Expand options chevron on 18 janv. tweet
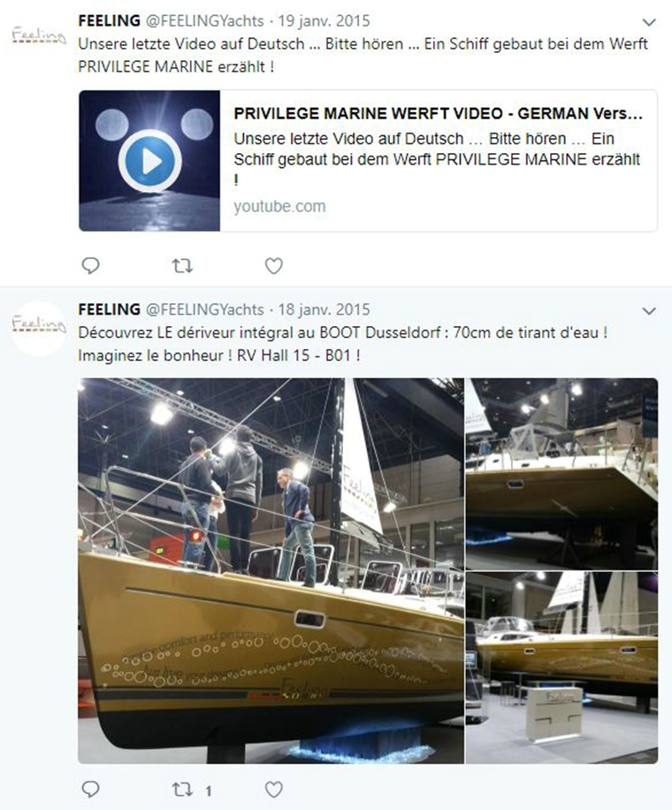 (649, 311)
